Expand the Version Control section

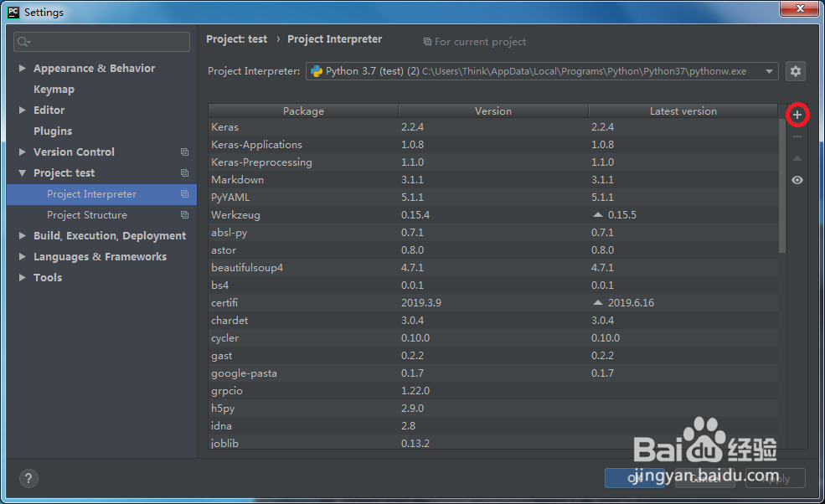click(22, 152)
